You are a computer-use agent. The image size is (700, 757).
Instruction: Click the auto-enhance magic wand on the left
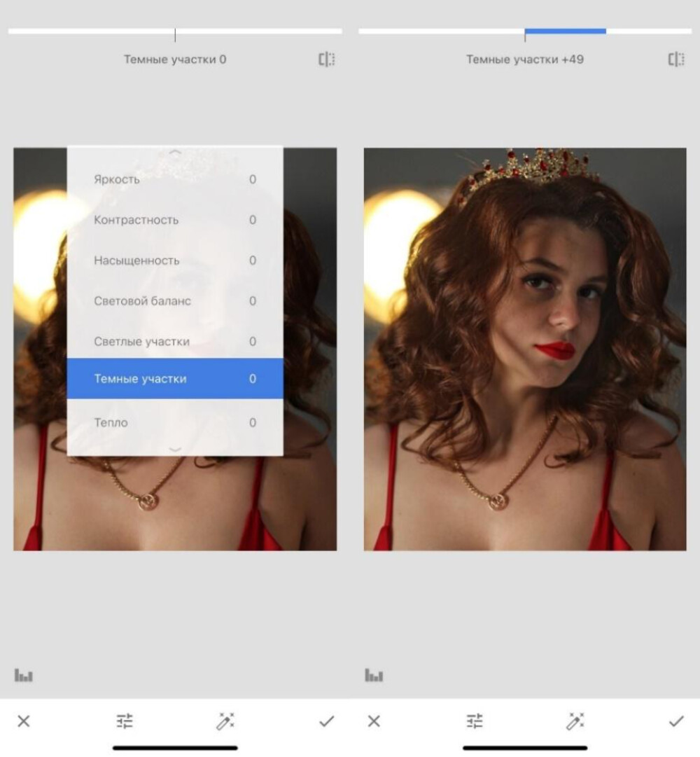pos(224,721)
